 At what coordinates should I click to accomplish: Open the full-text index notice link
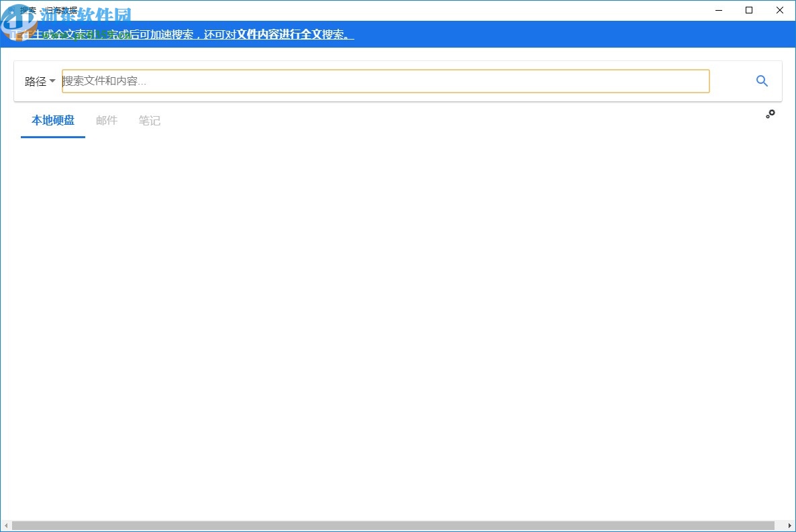pyautogui.click(x=183, y=34)
